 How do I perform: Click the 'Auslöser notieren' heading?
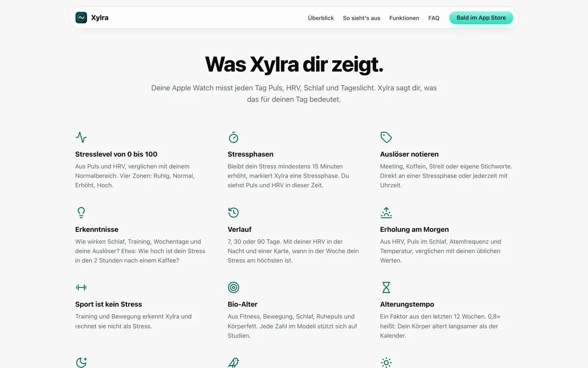pos(409,154)
